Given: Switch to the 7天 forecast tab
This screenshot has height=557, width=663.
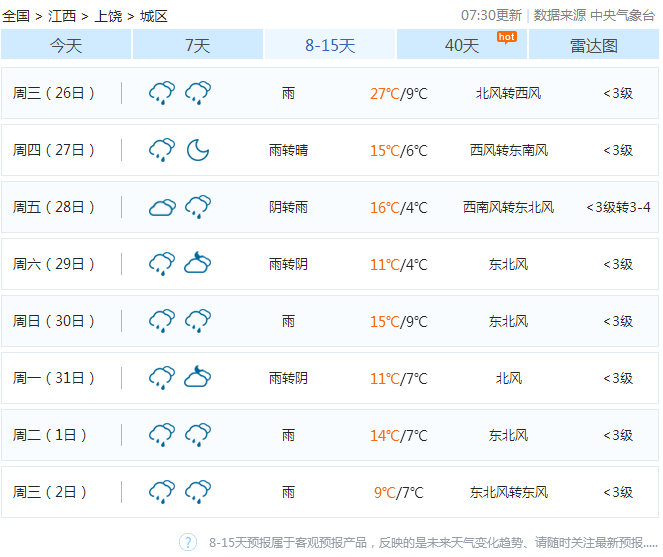Looking at the screenshot, I should click(198, 45).
